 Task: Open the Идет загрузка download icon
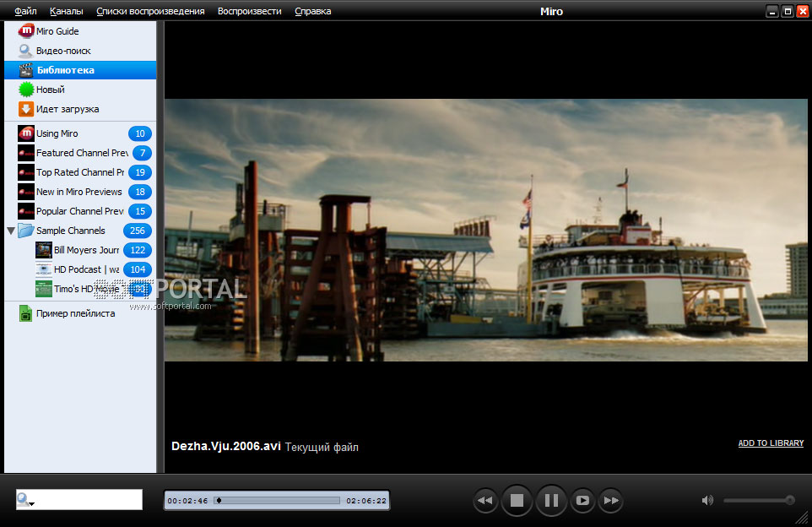tap(26, 109)
